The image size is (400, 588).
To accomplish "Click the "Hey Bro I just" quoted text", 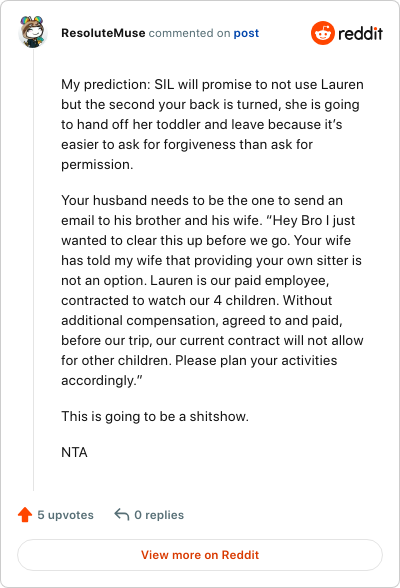I will click(x=310, y=220).
